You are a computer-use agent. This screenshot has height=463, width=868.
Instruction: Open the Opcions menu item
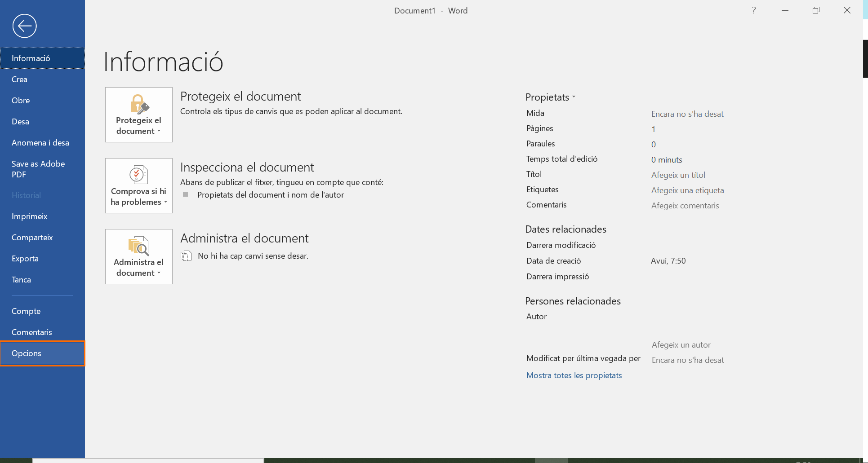[42, 353]
